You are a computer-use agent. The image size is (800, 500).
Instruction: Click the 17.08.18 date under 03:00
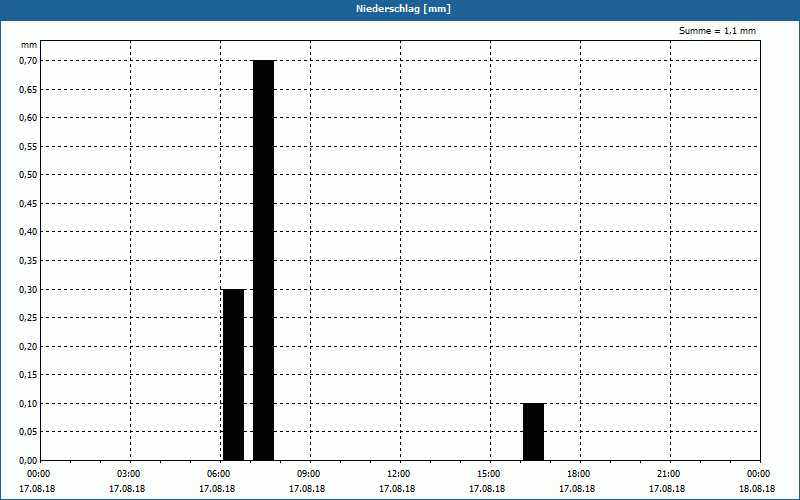coord(128,489)
